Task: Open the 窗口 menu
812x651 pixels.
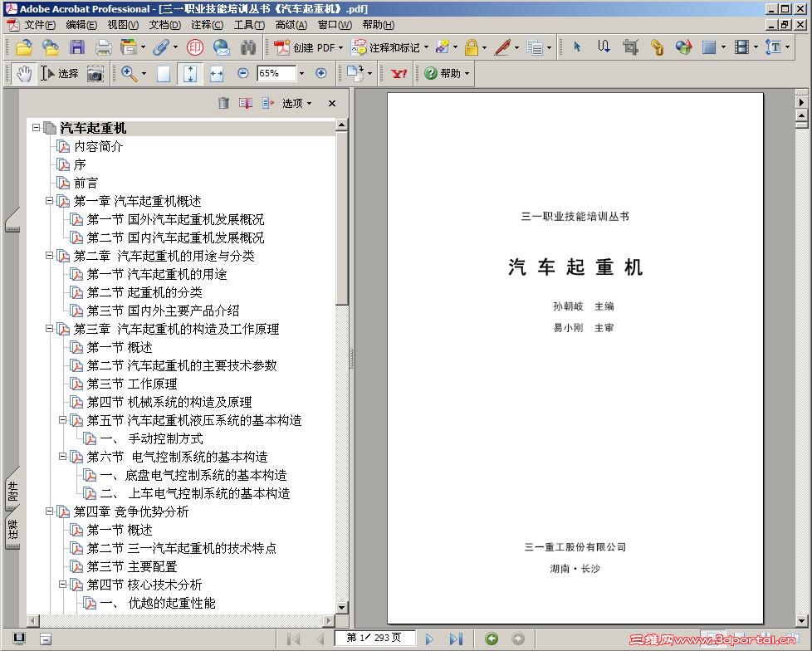Action: point(335,25)
